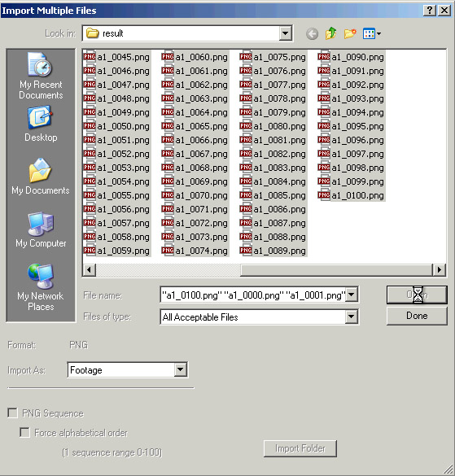Expand the Look in folder dropdown
The height and width of the screenshot is (476, 455).
(x=285, y=33)
